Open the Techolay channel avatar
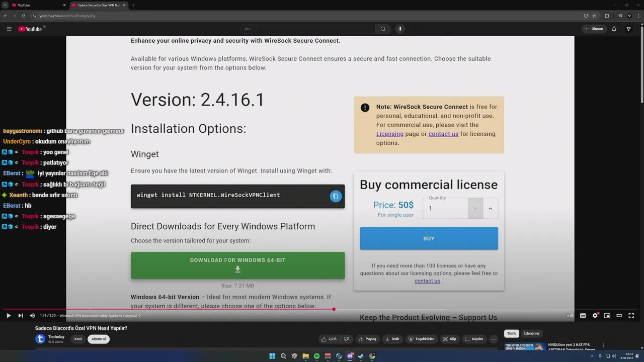This screenshot has width=644, height=362. pos(40,339)
